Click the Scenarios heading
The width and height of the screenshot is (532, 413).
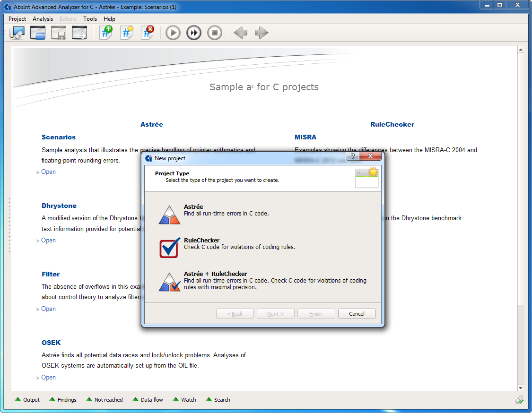point(58,138)
